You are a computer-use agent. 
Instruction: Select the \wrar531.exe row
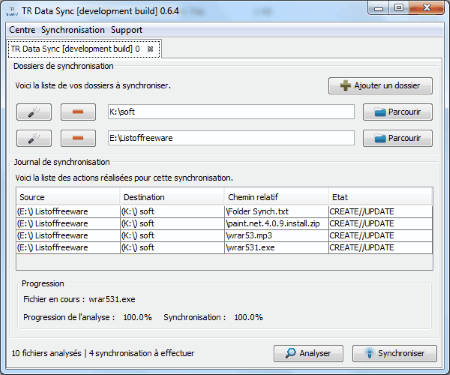[x=224, y=248]
